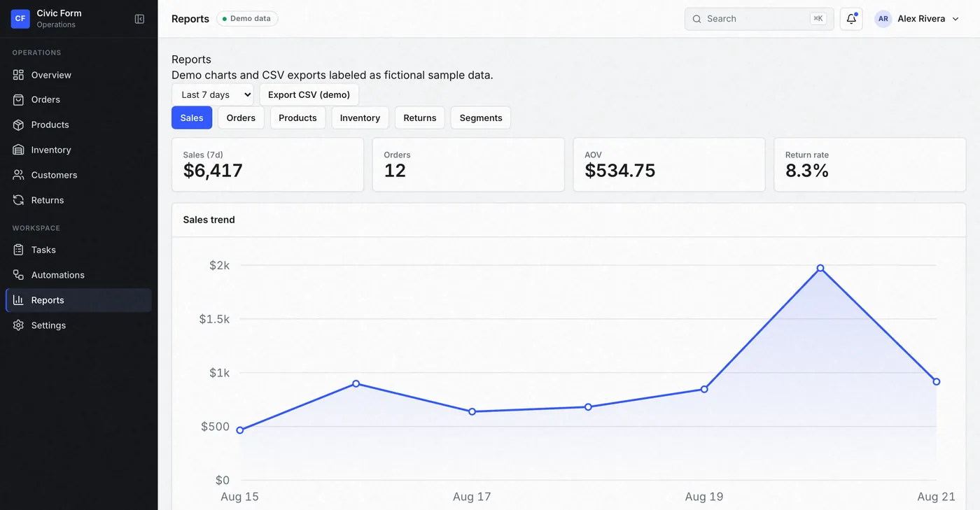980x510 pixels.
Task: Click the Aug 17 data point on the chart
Action: tap(472, 411)
